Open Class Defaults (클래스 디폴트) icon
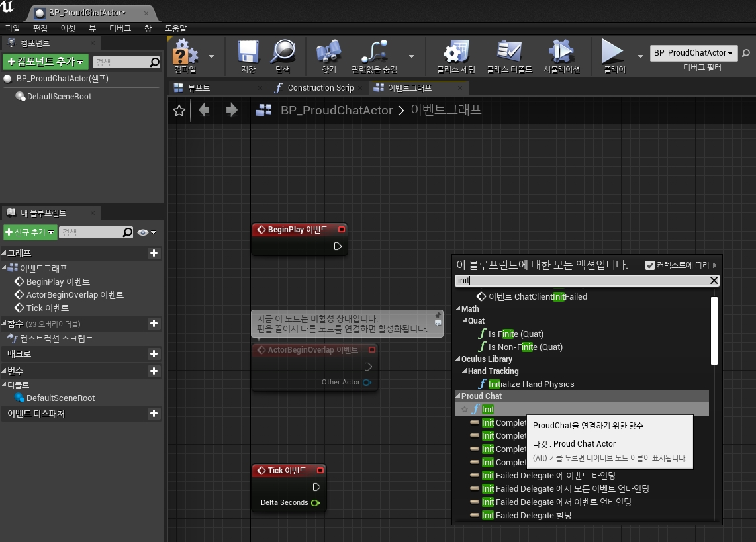Screen dimensions: 756x542 510,52
